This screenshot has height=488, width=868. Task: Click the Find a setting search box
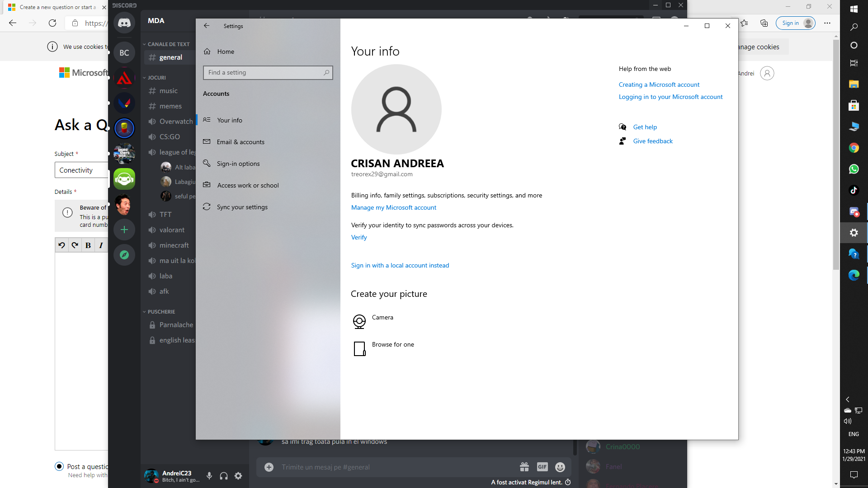coord(268,73)
